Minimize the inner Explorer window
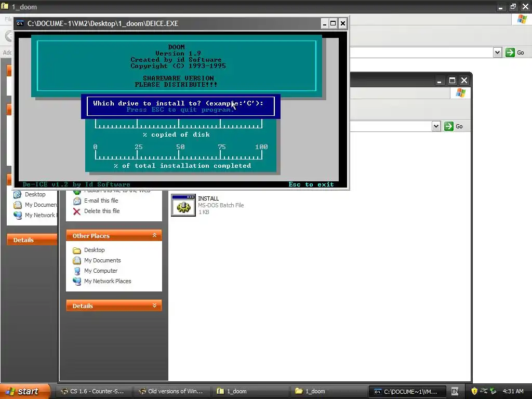 [440, 81]
